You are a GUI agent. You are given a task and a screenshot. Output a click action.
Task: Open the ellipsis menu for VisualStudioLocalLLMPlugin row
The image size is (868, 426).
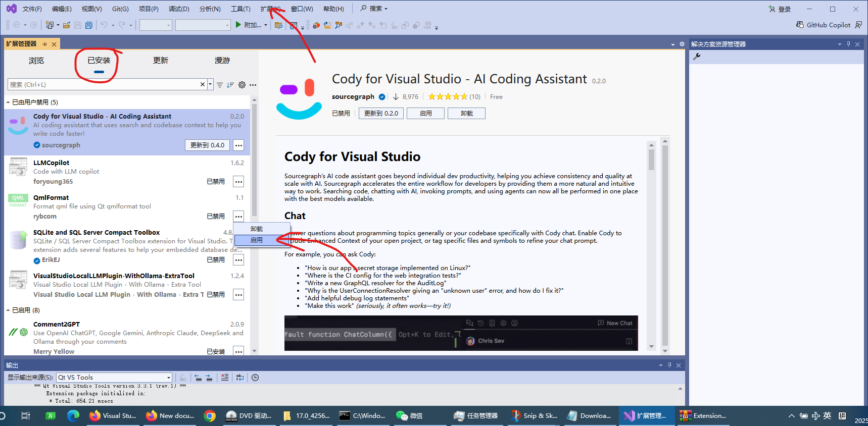238,295
